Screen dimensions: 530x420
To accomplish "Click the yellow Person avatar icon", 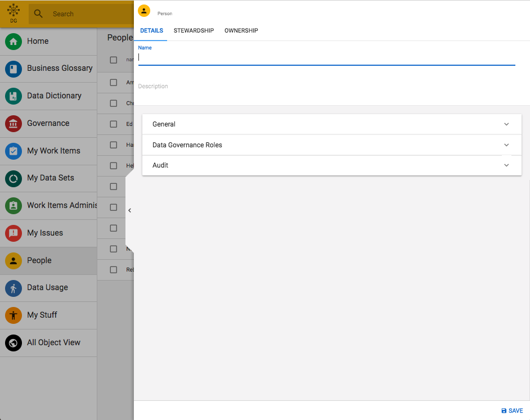I will tap(144, 11).
